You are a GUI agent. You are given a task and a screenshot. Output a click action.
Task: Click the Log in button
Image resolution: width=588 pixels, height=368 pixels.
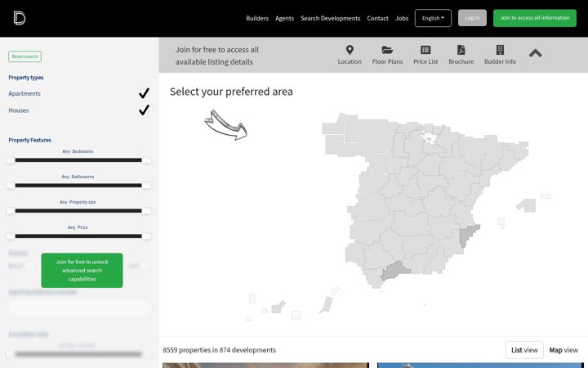point(472,18)
